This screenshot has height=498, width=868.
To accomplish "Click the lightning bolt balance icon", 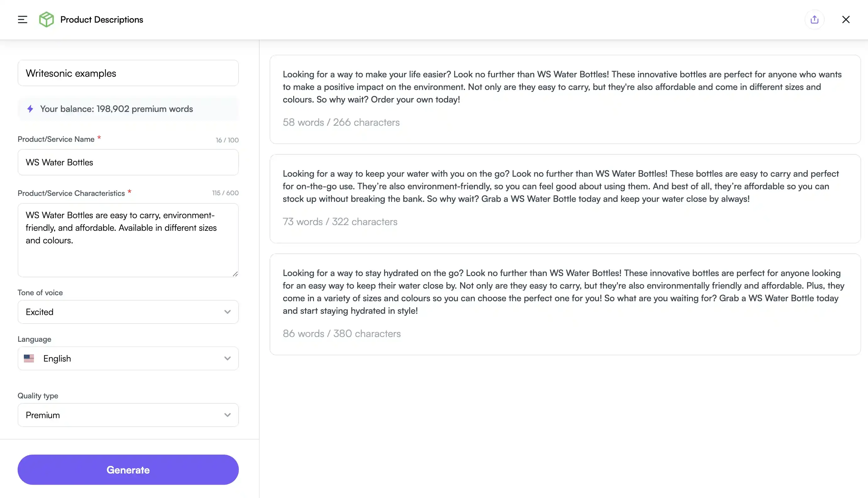I will point(30,109).
